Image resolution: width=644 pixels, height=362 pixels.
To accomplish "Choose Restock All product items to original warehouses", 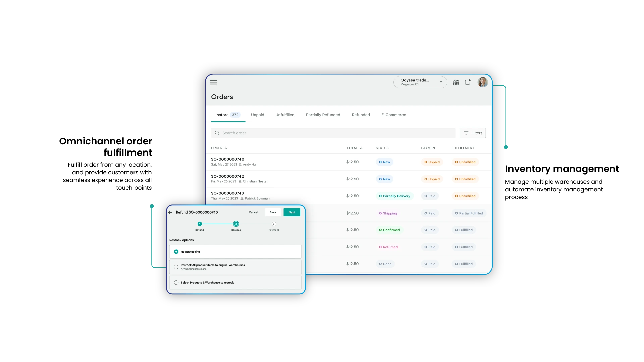I will pos(176,267).
